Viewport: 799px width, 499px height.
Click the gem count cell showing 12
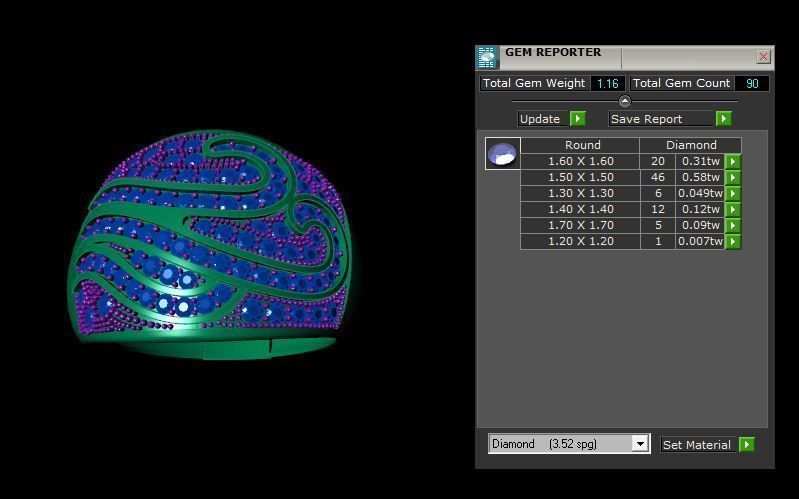point(658,209)
